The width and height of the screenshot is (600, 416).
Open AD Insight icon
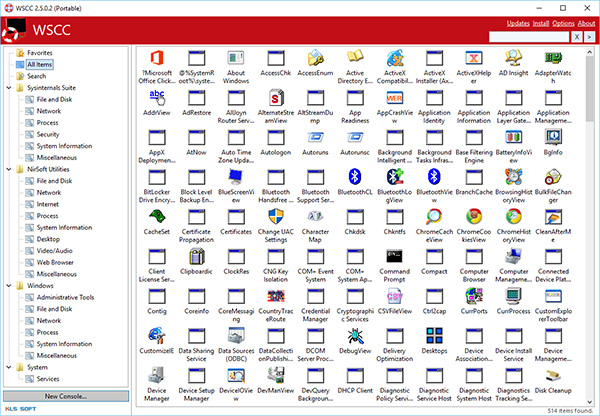pyautogui.click(x=514, y=59)
